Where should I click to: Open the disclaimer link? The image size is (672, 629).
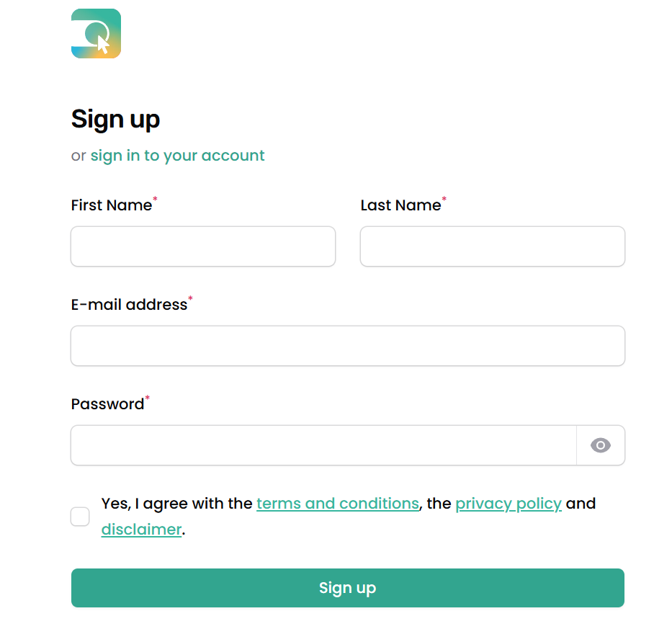(141, 530)
